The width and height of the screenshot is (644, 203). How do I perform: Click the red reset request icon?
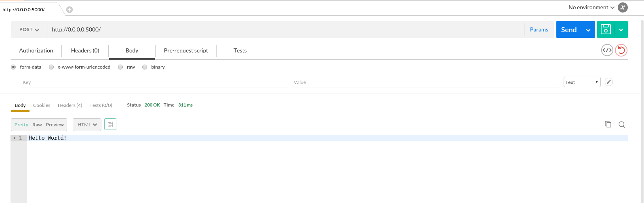(621, 50)
